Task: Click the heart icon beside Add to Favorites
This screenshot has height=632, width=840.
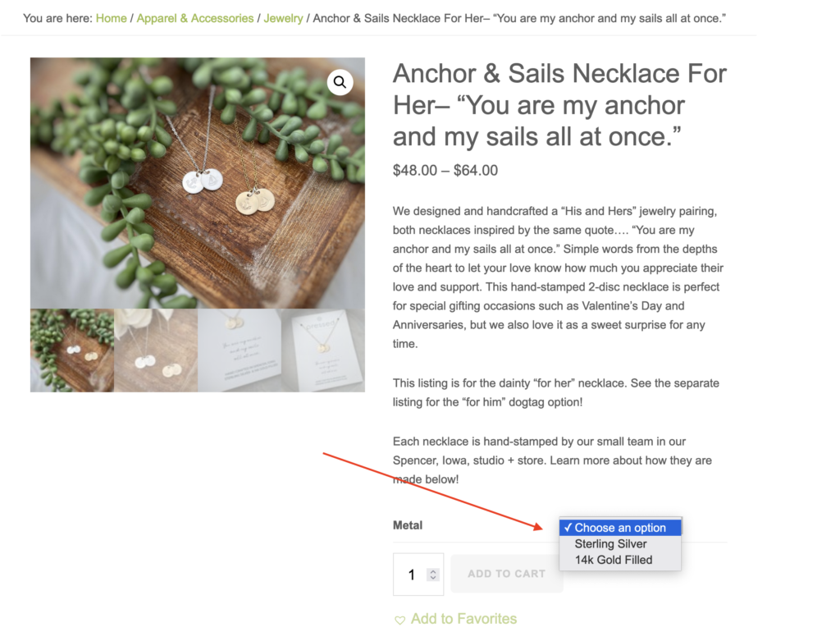Action: click(x=399, y=620)
